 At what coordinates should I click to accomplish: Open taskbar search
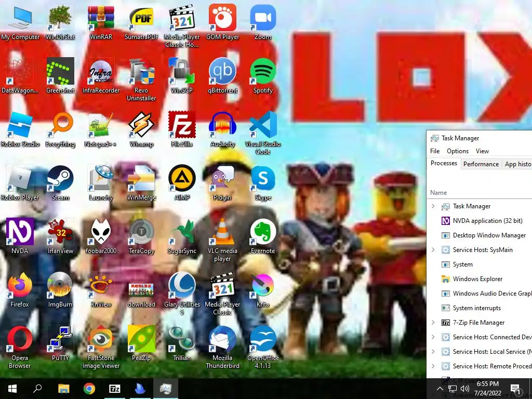coord(37,389)
